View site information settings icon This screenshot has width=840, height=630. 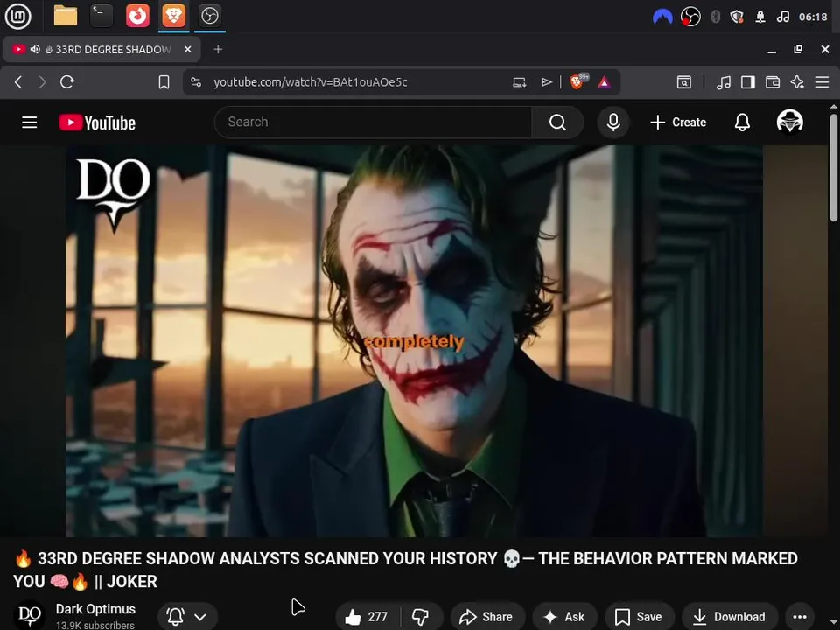196,82
